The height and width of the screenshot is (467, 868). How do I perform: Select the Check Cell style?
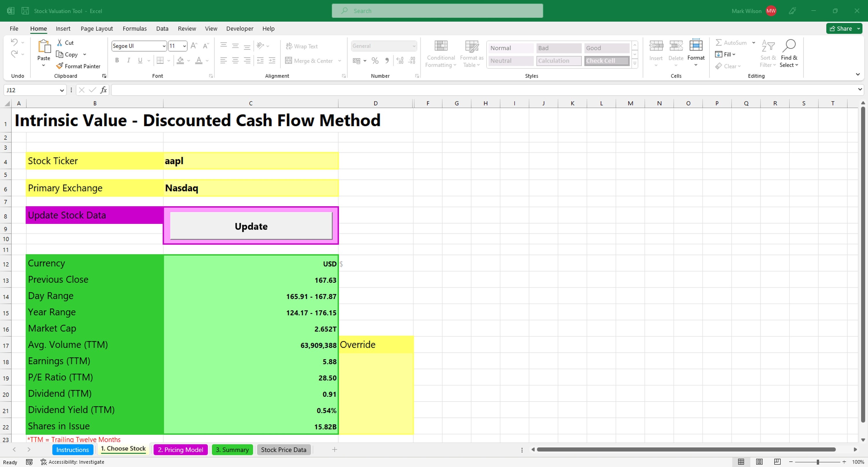606,61
